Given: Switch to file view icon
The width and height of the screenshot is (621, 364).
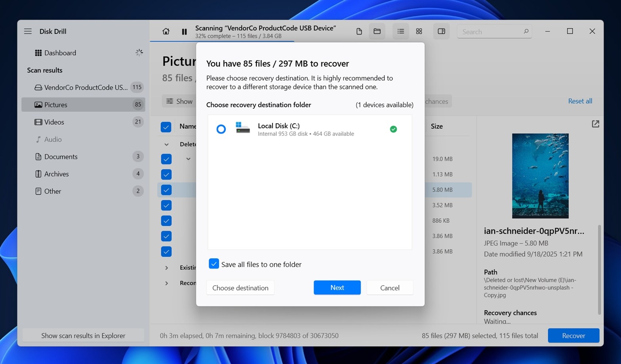Looking at the screenshot, I should (359, 31).
